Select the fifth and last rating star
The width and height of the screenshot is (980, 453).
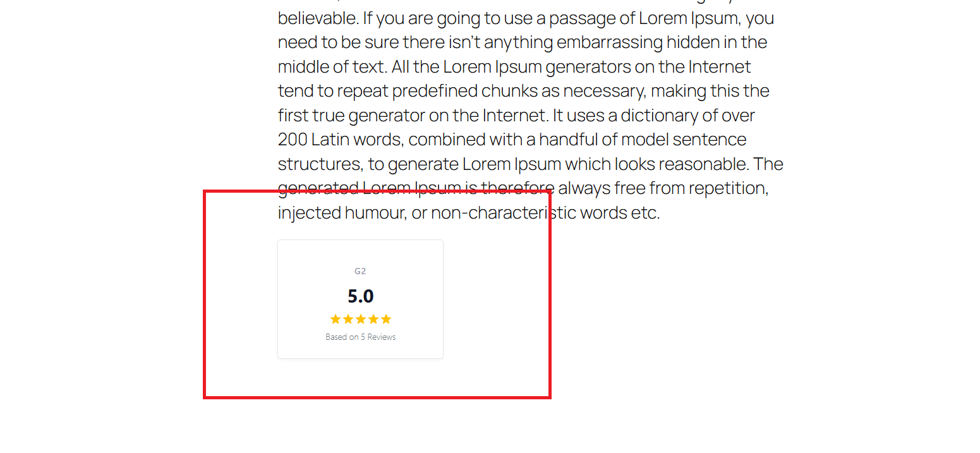coord(386,319)
